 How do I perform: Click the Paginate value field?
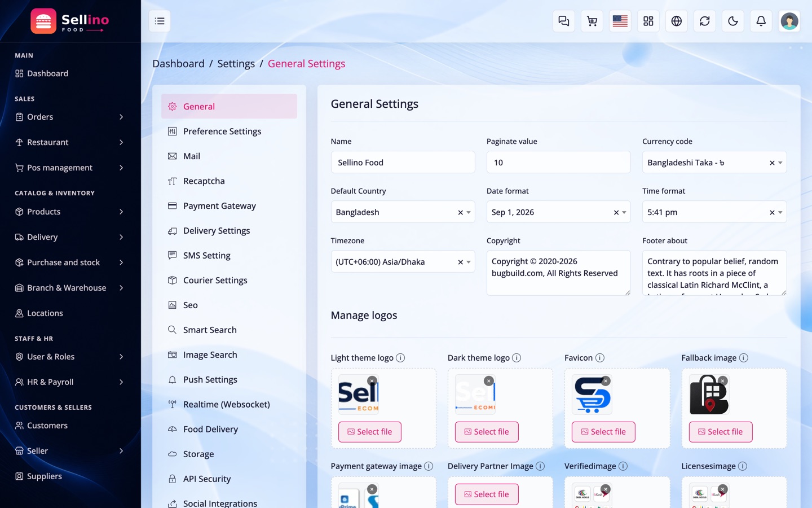click(x=558, y=163)
